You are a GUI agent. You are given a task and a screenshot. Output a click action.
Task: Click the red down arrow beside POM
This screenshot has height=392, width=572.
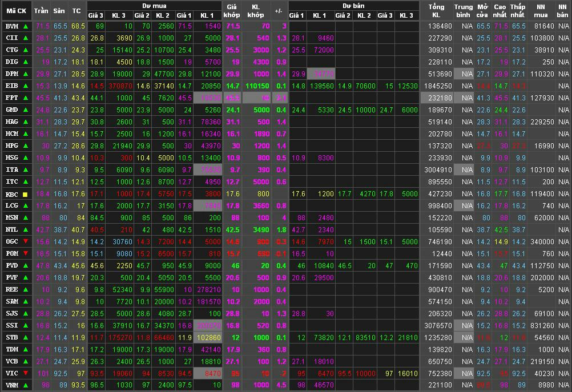pos(26,253)
